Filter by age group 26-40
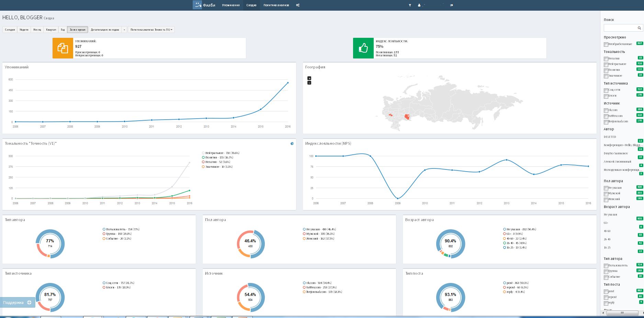The width and height of the screenshot is (644, 318). 607,239
